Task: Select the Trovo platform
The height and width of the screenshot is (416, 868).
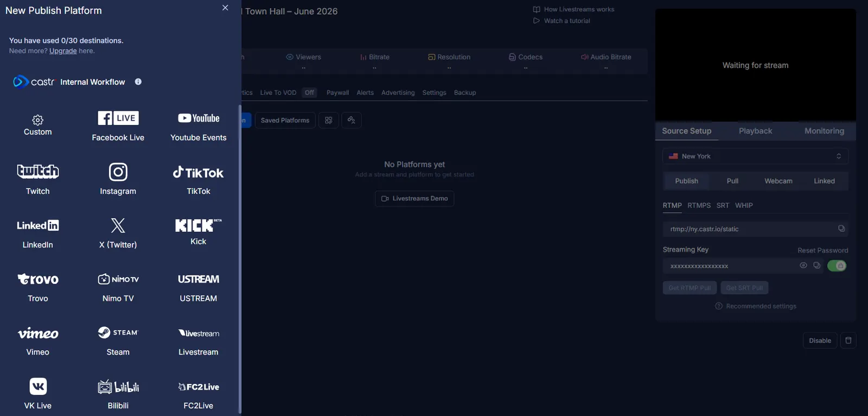Action: pyautogui.click(x=37, y=287)
